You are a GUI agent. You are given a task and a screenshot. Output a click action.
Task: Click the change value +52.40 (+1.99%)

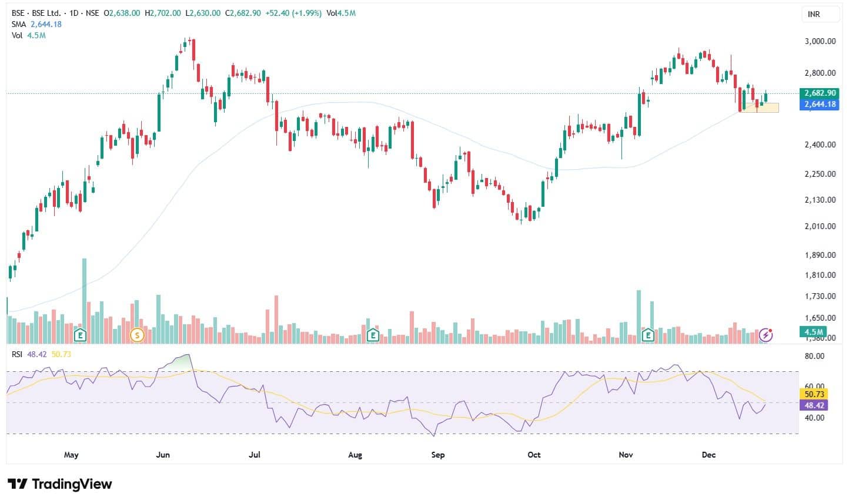tap(293, 13)
